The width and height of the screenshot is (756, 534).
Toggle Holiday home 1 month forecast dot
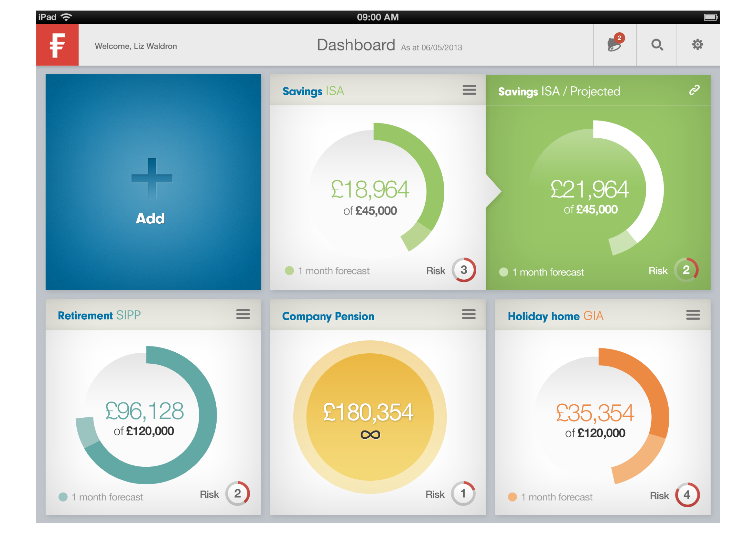coord(512,497)
